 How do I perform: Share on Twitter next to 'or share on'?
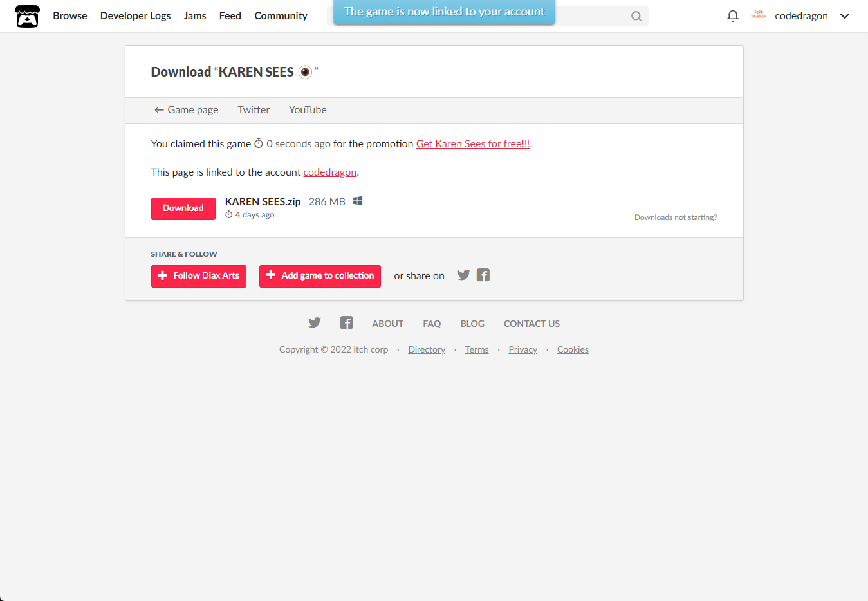pyautogui.click(x=463, y=275)
